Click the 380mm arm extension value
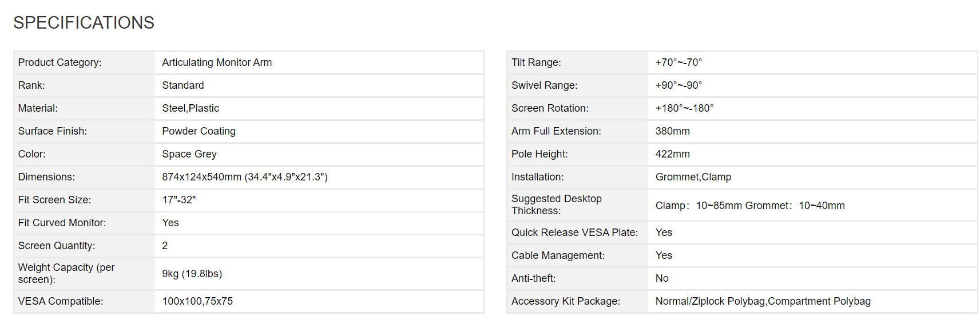The image size is (980, 319). pyautogui.click(x=672, y=131)
